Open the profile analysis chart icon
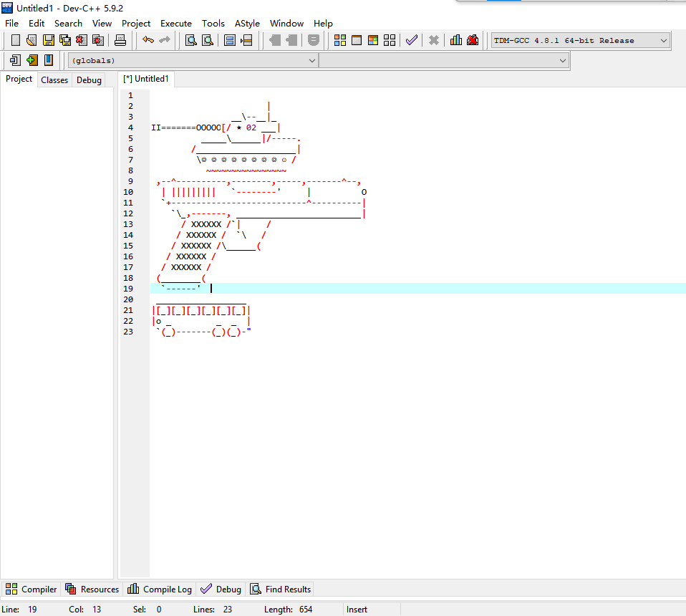The image size is (686, 616). 455,40
